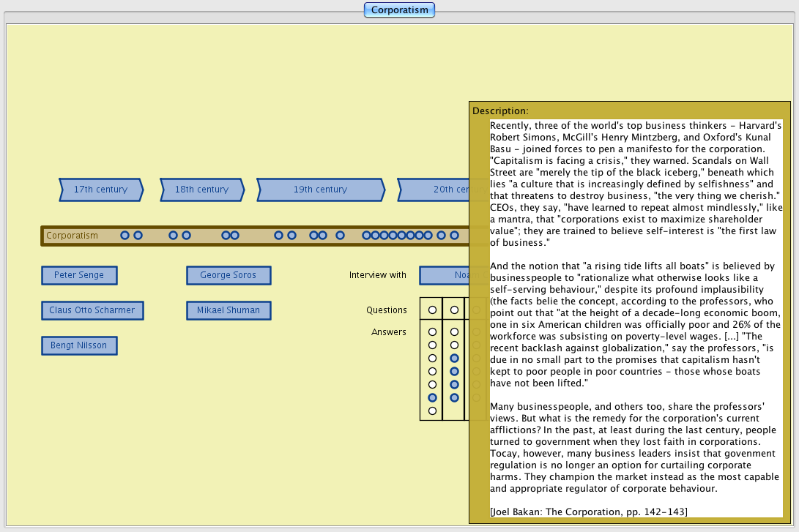This screenshot has width=799, height=532.
Task: Click the first dot on Corporatism timeline
Action: (x=125, y=236)
